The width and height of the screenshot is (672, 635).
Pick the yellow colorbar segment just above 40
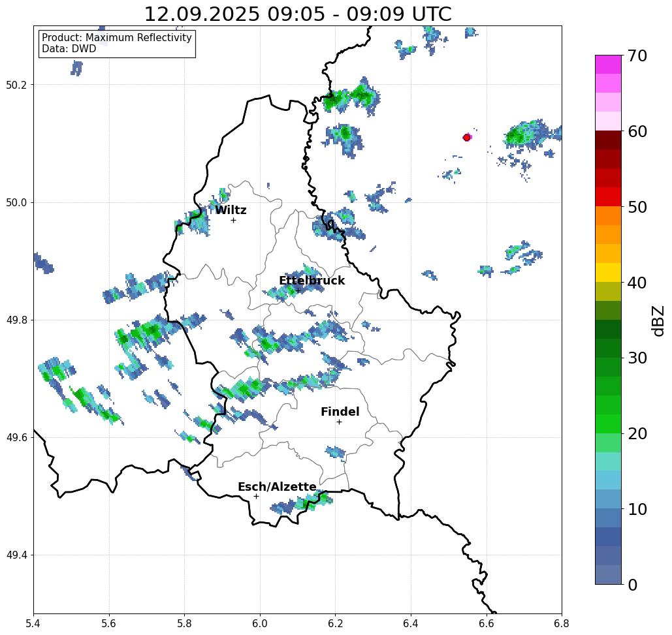(608, 272)
